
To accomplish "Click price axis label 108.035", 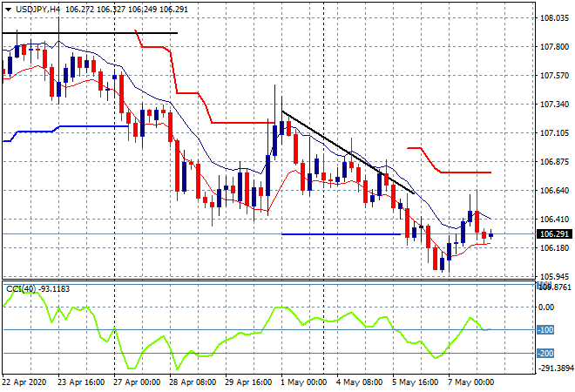I will (554, 18).
